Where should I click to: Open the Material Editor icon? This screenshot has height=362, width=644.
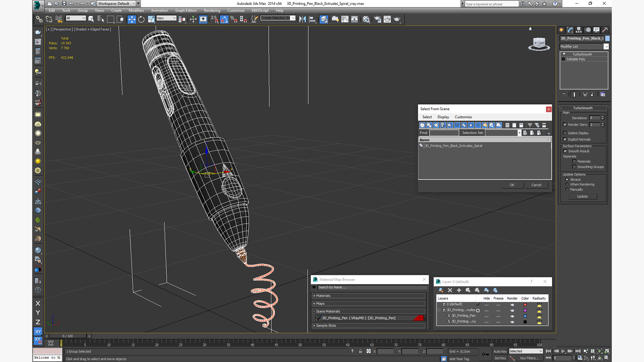coord(366,19)
